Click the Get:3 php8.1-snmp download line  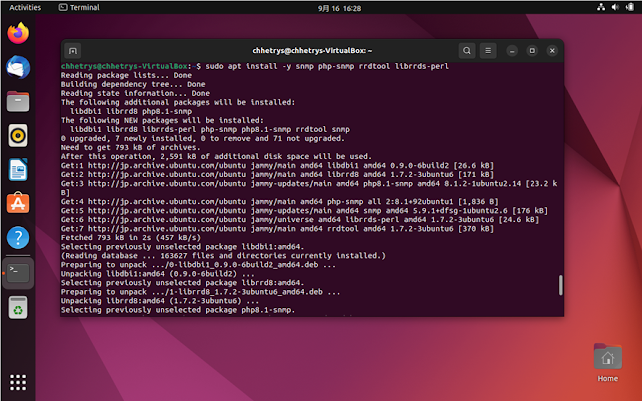tap(309, 188)
